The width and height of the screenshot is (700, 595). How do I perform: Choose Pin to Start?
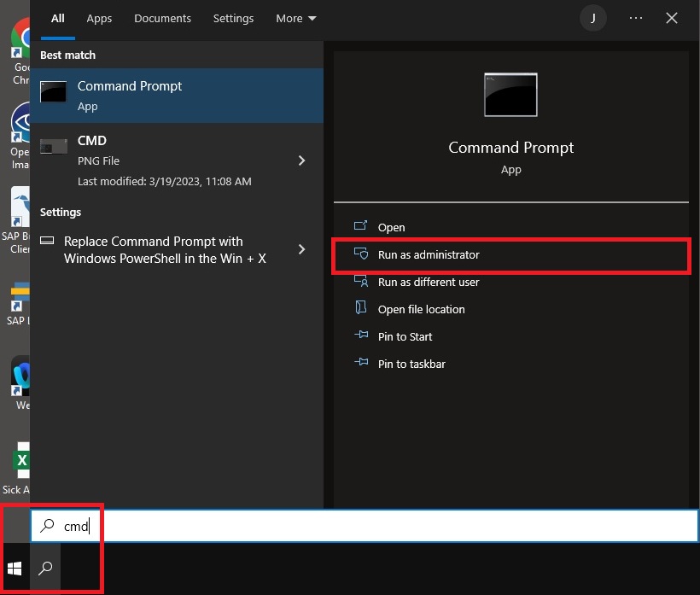click(511, 336)
